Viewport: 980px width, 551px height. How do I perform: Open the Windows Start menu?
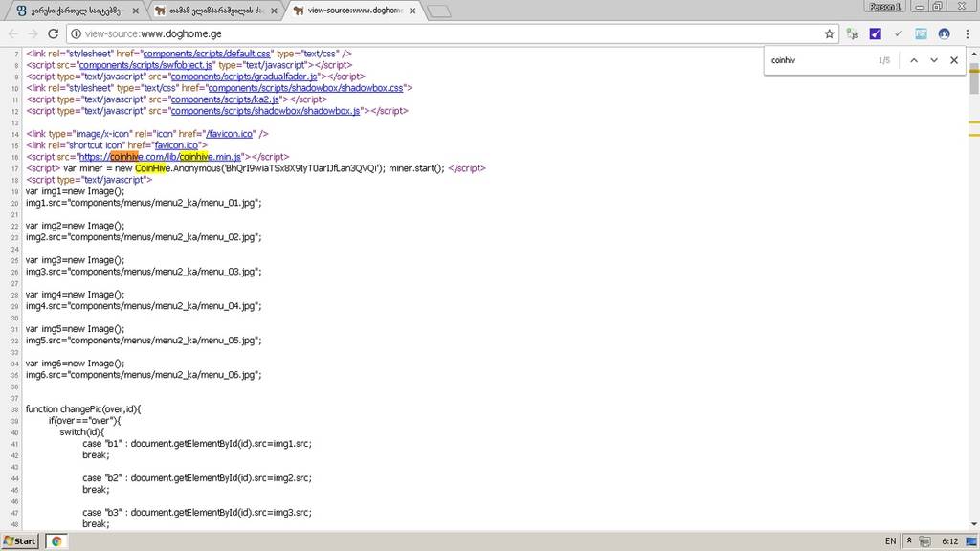[x=21, y=541]
